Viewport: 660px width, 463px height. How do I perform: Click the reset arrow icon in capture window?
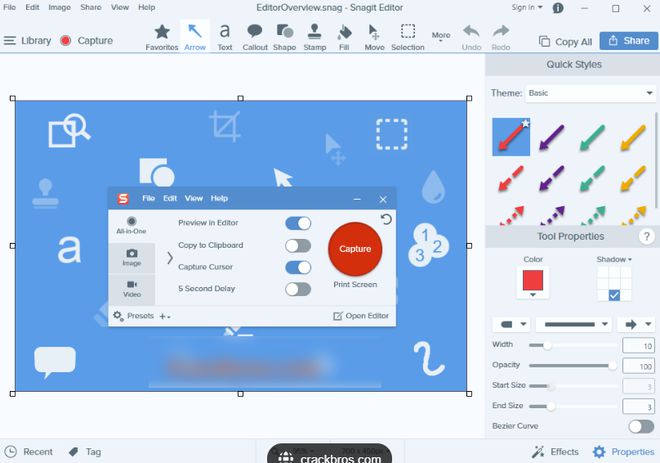coord(386,219)
